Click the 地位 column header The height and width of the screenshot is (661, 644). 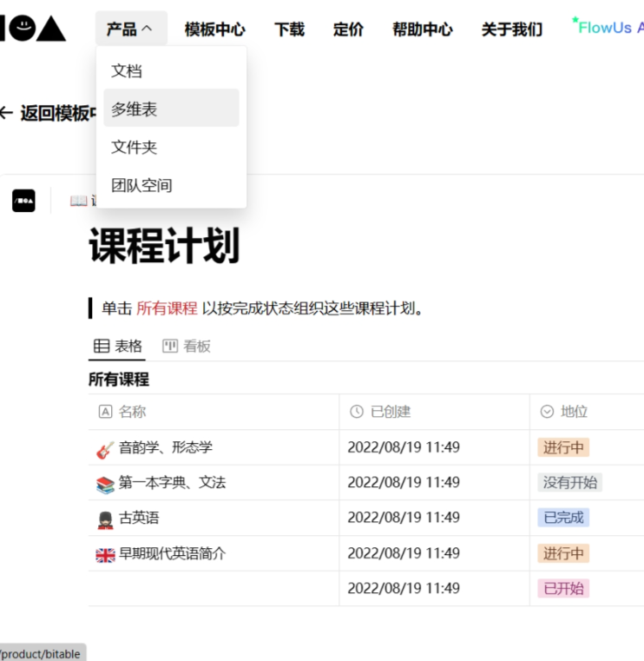587,412
